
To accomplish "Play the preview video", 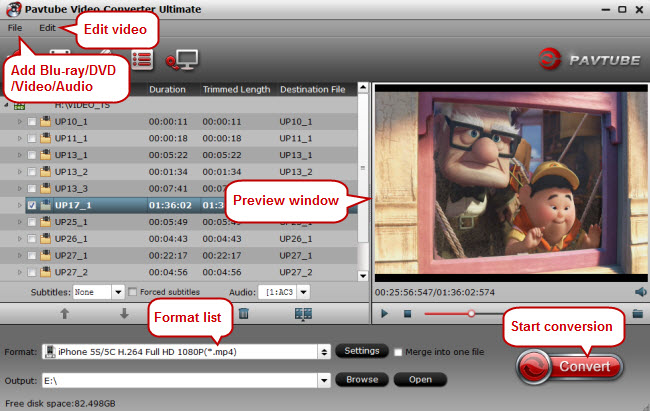I will pyautogui.click(x=384, y=314).
